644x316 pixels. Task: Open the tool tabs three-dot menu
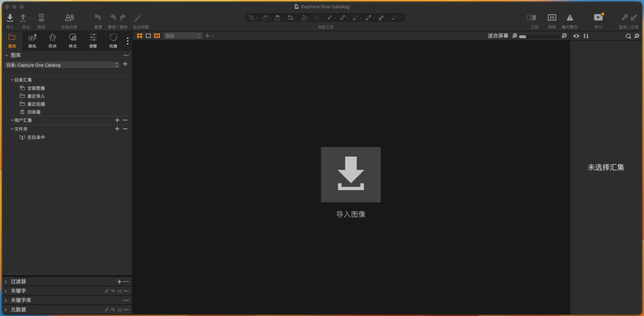click(128, 41)
